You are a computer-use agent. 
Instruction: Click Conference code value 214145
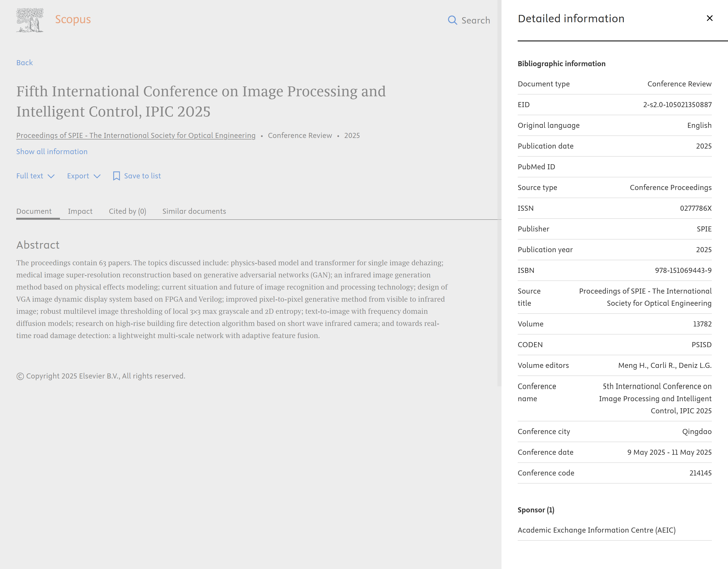click(701, 473)
